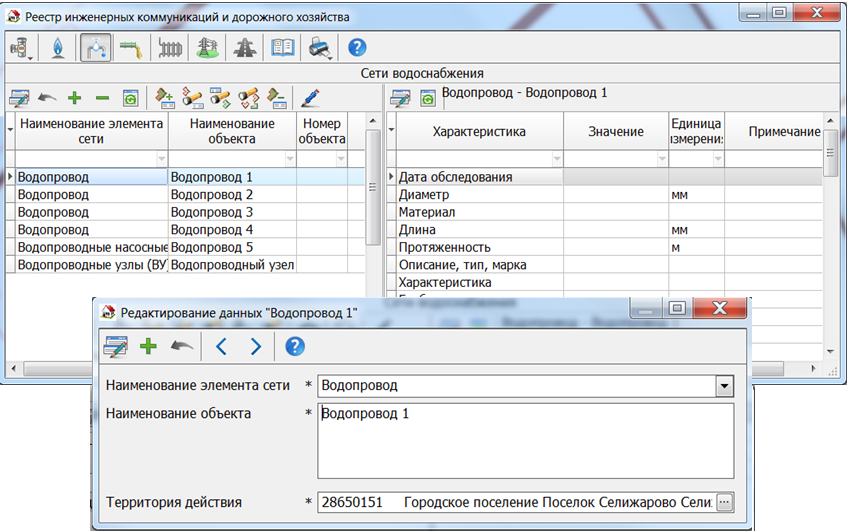Open help in edit dialog
The image size is (848, 531).
[295, 346]
